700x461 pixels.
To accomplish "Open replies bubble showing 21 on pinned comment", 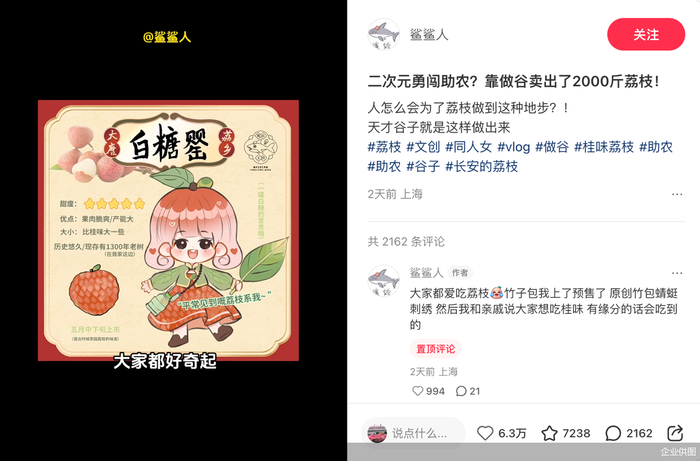I will click(x=461, y=391).
